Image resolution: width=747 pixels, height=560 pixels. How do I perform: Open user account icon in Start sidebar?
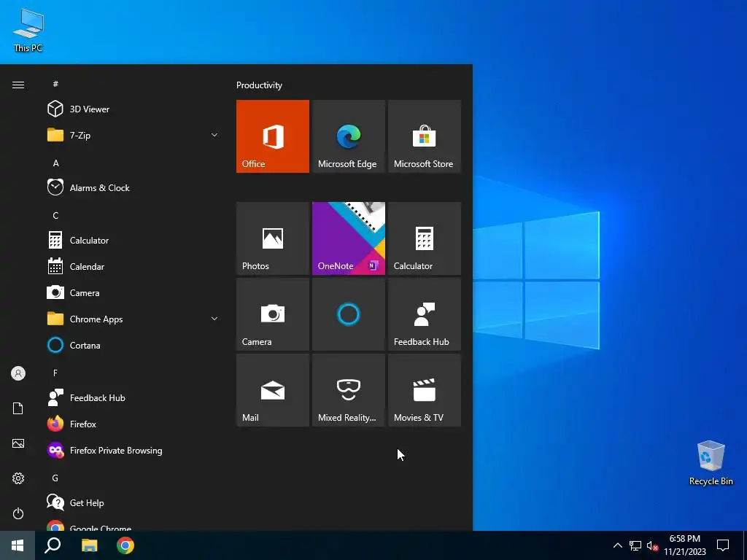tap(18, 373)
